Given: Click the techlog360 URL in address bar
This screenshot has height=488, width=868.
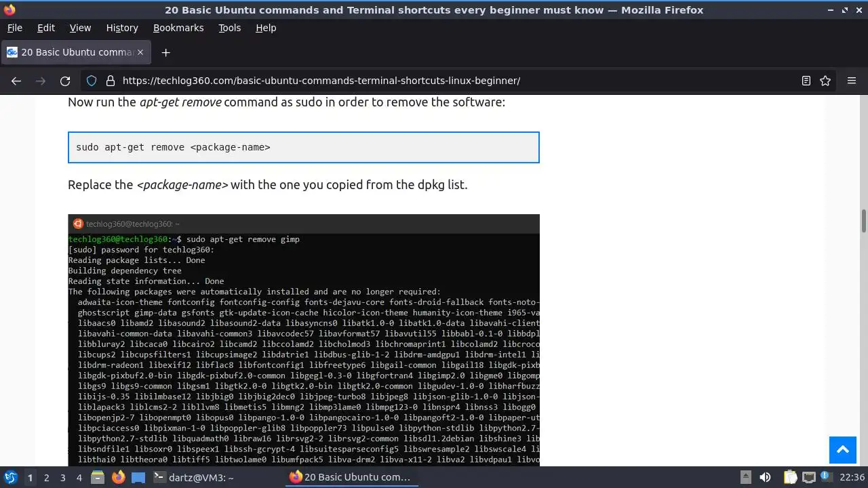Looking at the screenshot, I should [321, 81].
